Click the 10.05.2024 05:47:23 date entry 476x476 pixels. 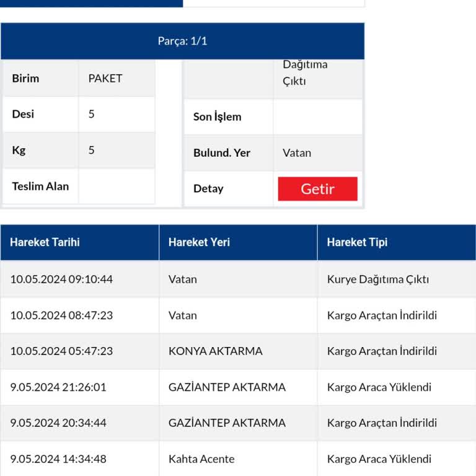click(61, 351)
